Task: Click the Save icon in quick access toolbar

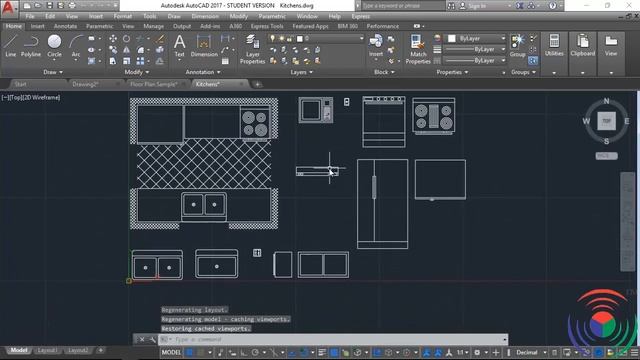Action: pyautogui.click(x=49, y=6)
